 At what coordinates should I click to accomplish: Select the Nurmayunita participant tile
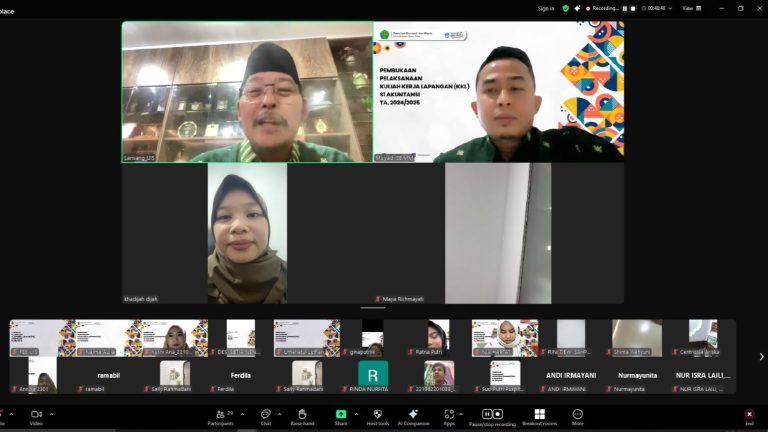[637, 376]
